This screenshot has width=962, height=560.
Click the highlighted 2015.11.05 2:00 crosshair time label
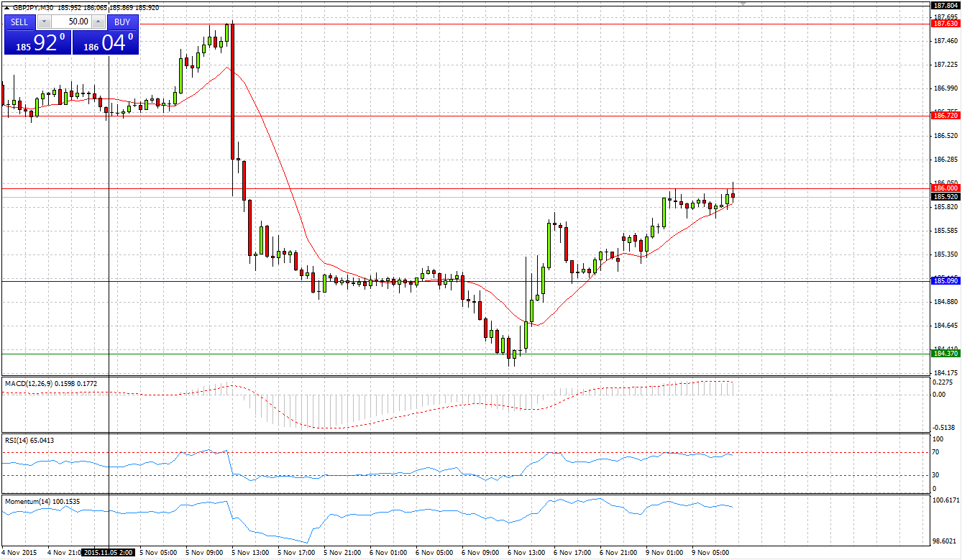click(x=108, y=553)
